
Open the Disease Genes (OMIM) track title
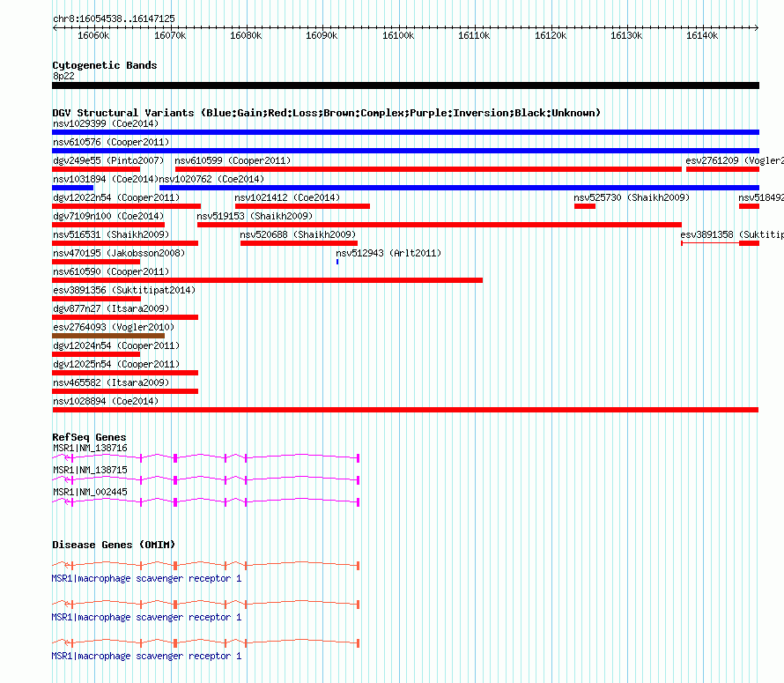tap(114, 545)
